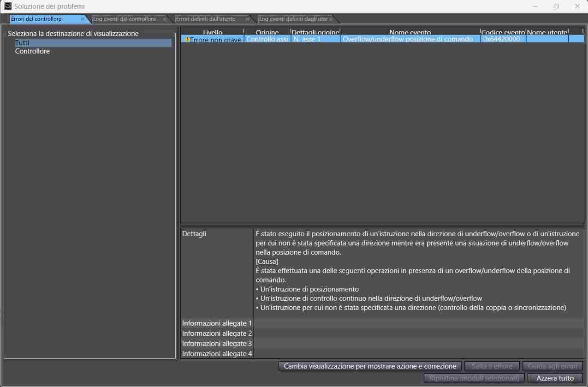Sort by the Dettagli origine column header
This screenshot has width=588, height=387.
[315, 32]
